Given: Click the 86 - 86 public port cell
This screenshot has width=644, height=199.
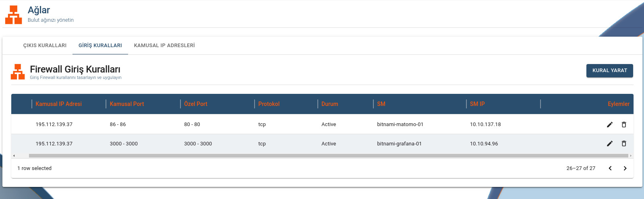Looking at the screenshot, I should pyautogui.click(x=118, y=124).
